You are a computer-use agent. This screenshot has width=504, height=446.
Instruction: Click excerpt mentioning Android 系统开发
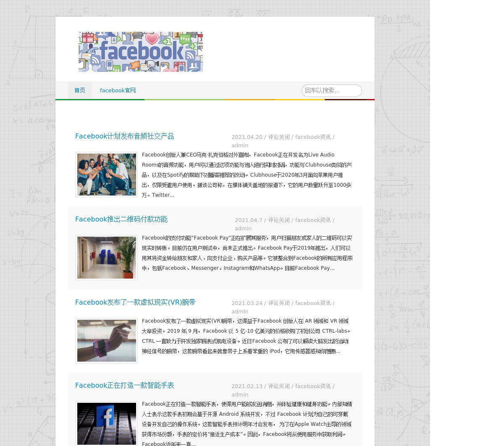pos(247,424)
